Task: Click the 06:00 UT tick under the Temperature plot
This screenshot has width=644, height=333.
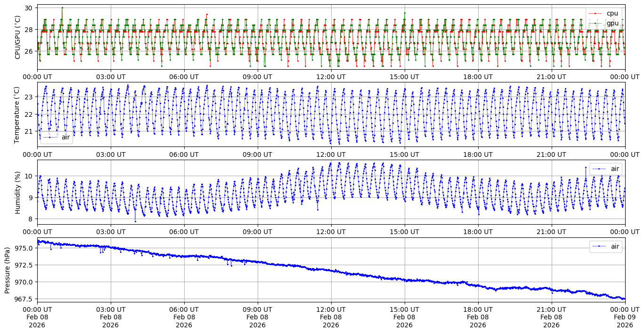Action: (184, 154)
